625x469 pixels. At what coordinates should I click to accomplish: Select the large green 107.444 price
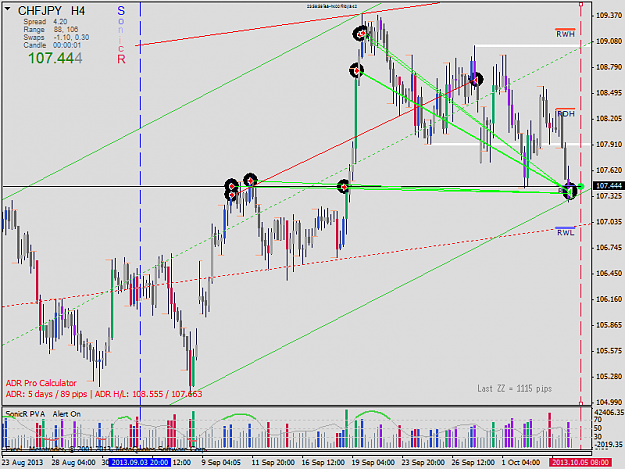pyautogui.click(x=55, y=58)
